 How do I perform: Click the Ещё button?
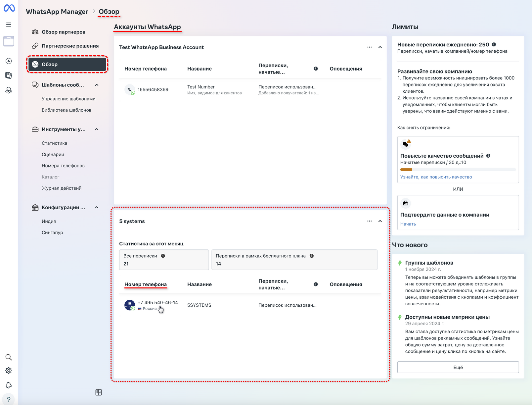point(458,367)
